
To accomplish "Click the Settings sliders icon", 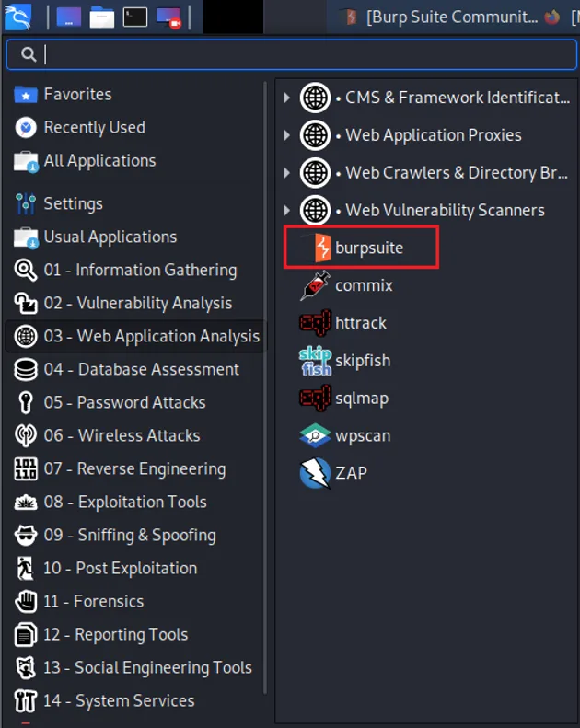I will click(x=26, y=203).
